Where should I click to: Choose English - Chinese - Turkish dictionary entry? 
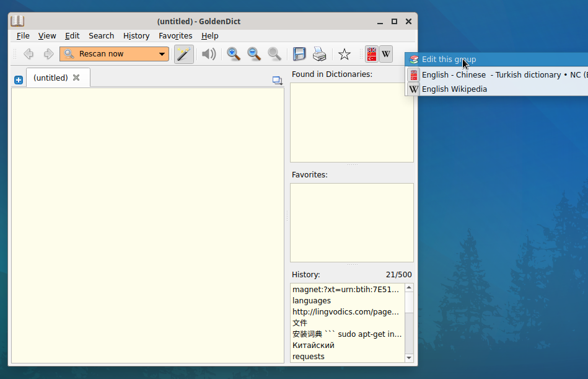tap(496, 74)
